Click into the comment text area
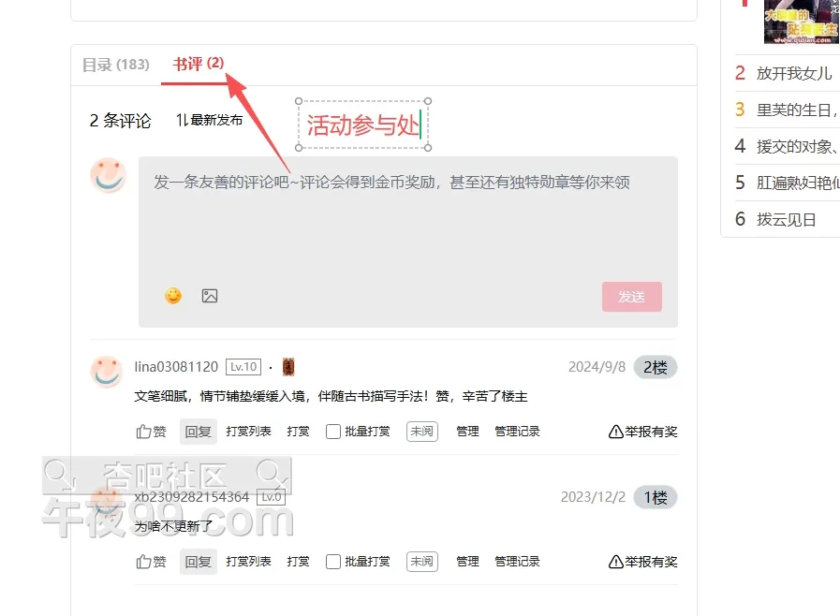This screenshot has height=616, width=840. coord(408,220)
